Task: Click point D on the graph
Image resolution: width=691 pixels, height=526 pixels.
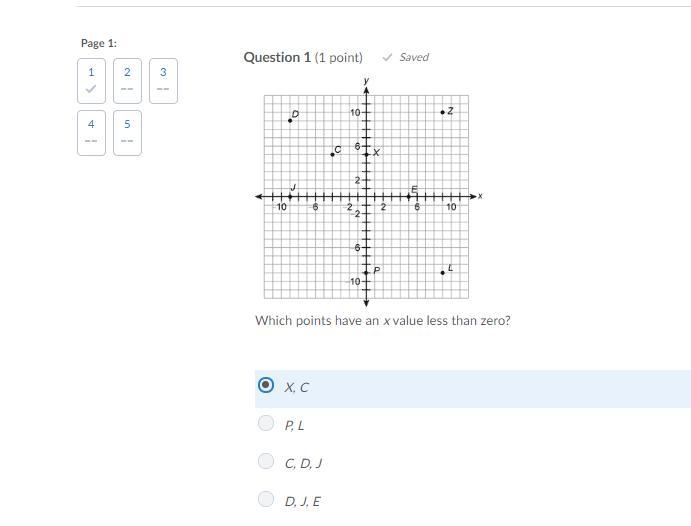Action: pos(290,120)
